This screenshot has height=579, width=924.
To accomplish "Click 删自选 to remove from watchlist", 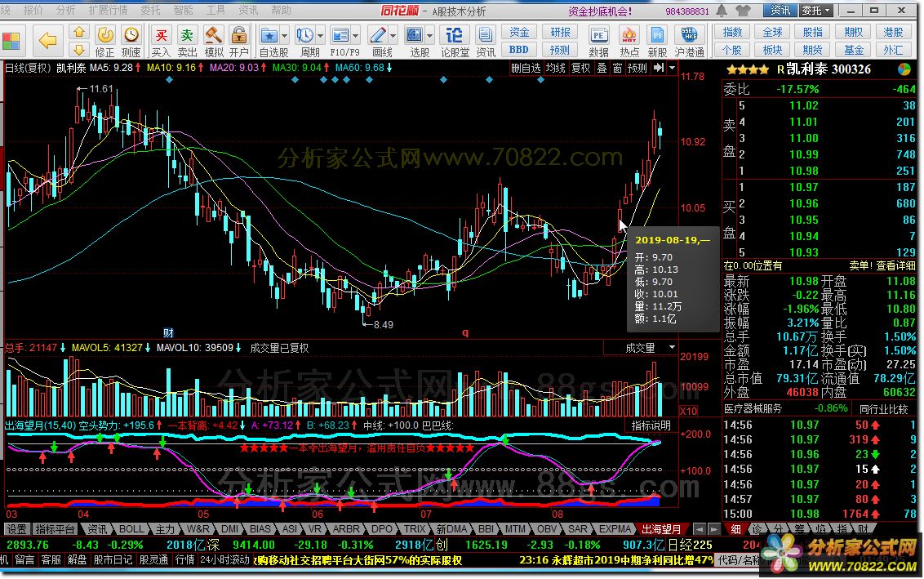I will (x=526, y=69).
